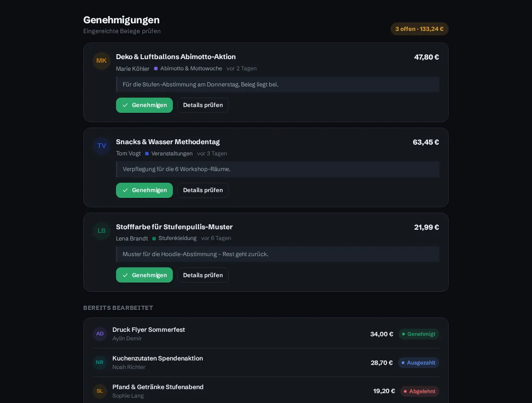Image resolution: width=532 pixels, height=403 pixels.
Task: Click the NR avatar for Noah Richter
Action: pos(100,362)
